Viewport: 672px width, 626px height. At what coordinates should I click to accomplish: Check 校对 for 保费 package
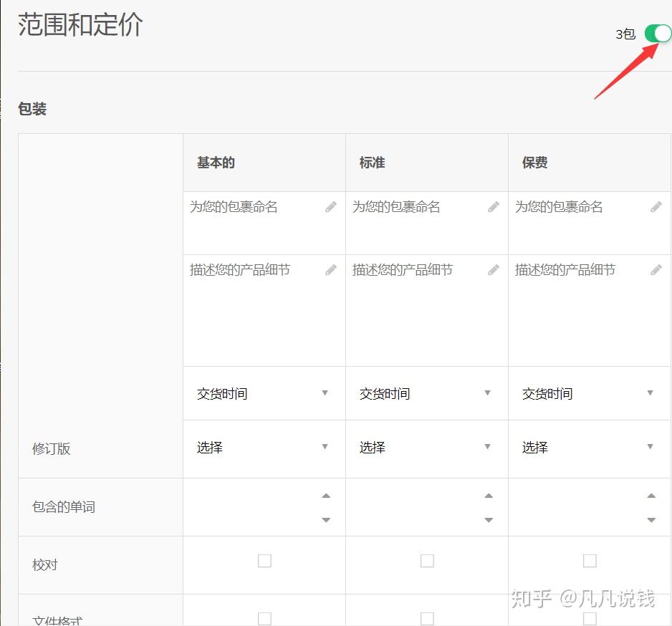(590, 560)
